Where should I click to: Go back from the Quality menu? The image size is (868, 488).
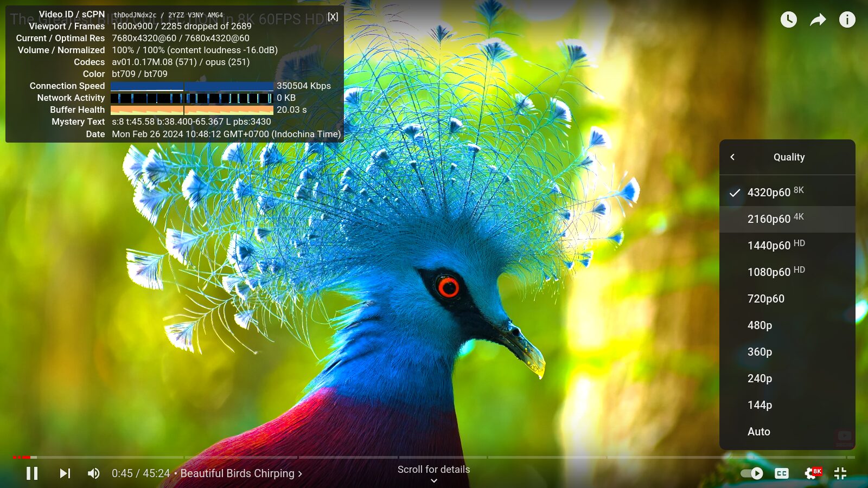click(x=732, y=157)
